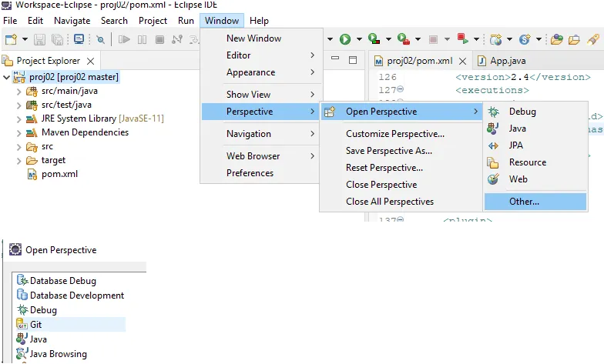Image resolution: width=604 pixels, height=364 pixels.
Task: Click the Relaunch red-square icon
Action: pos(462,38)
